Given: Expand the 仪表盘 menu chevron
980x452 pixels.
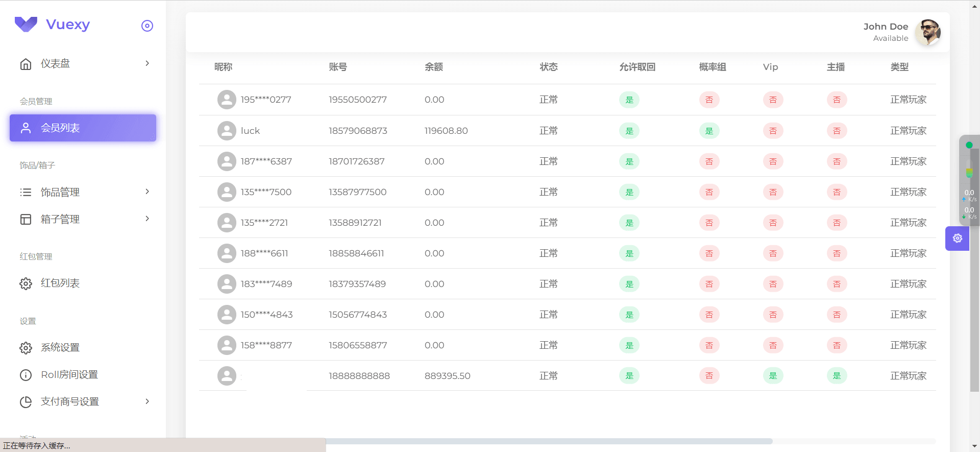Looking at the screenshot, I should (147, 63).
